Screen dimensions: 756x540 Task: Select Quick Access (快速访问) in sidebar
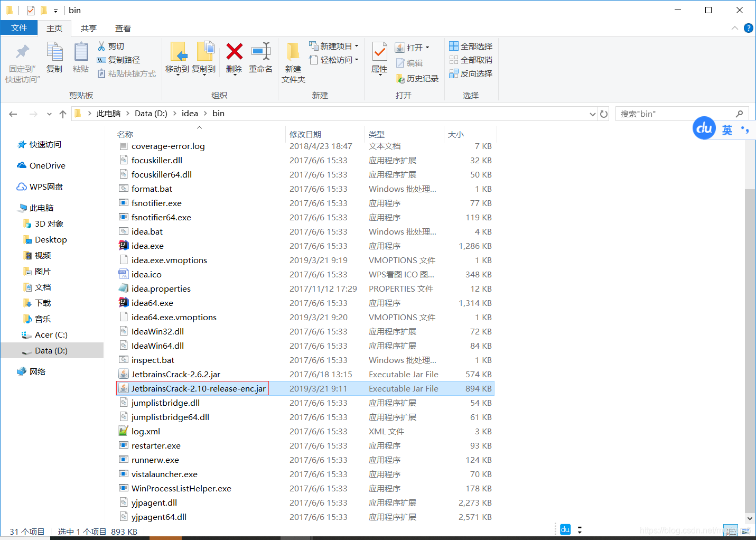45,145
